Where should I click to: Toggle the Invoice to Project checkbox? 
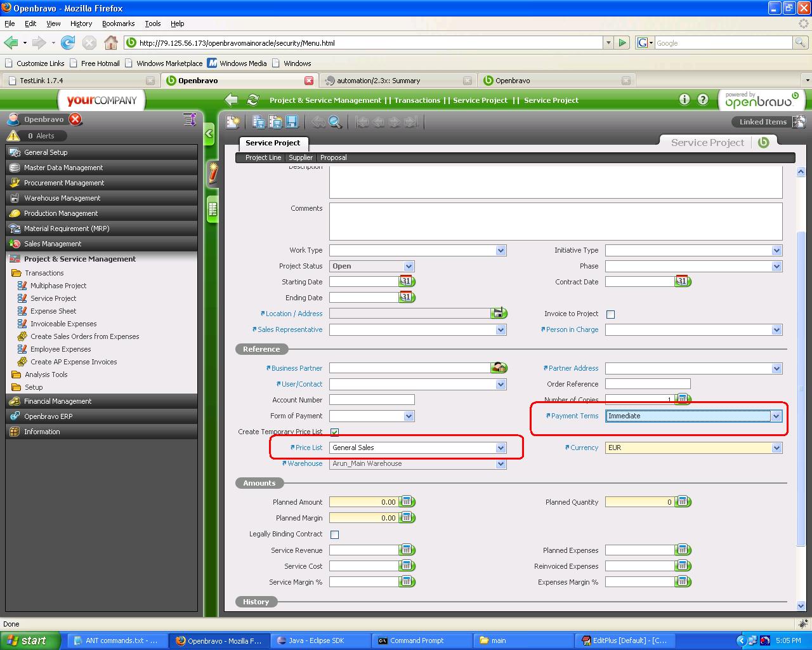pyautogui.click(x=610, y=314)
